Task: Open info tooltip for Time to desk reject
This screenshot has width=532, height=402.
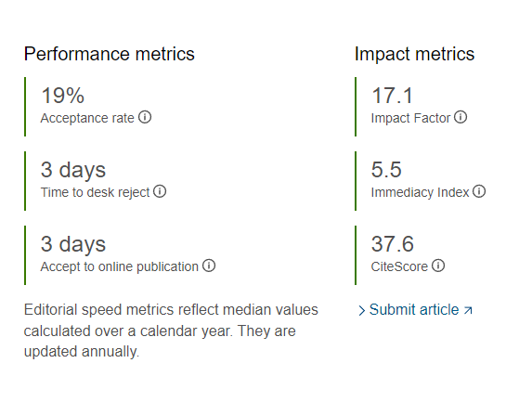Action: coord(160,191)
